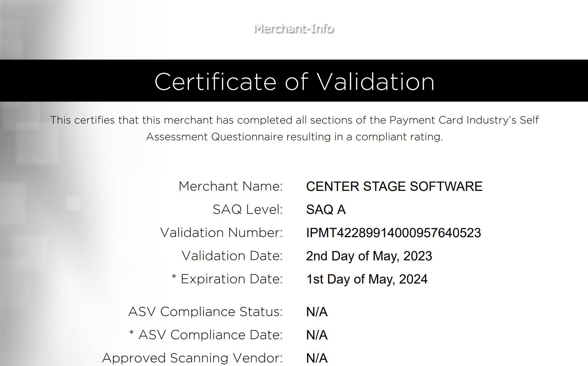Click the Expiration Date label
588x366 pixels.
coord(227,279)
